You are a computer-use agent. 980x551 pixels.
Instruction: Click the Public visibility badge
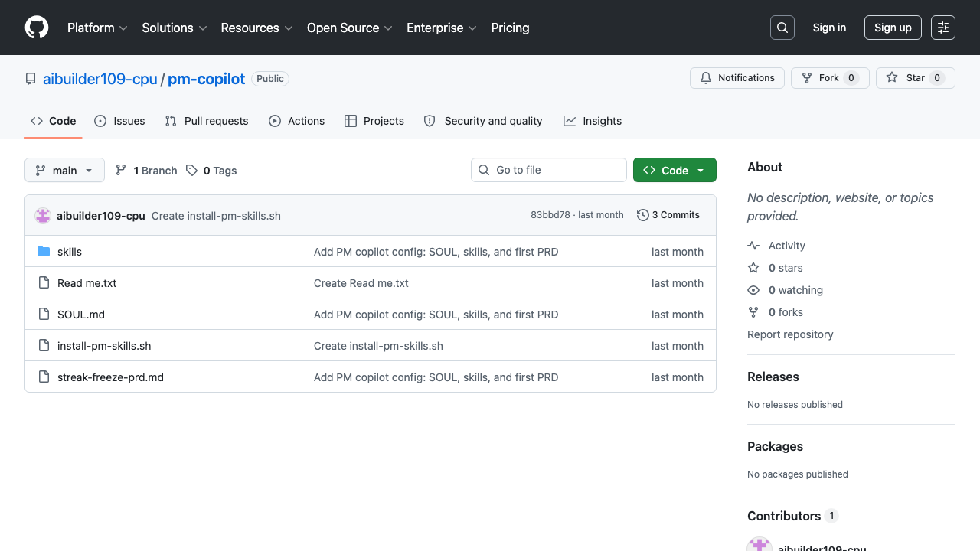click(270, 79)
